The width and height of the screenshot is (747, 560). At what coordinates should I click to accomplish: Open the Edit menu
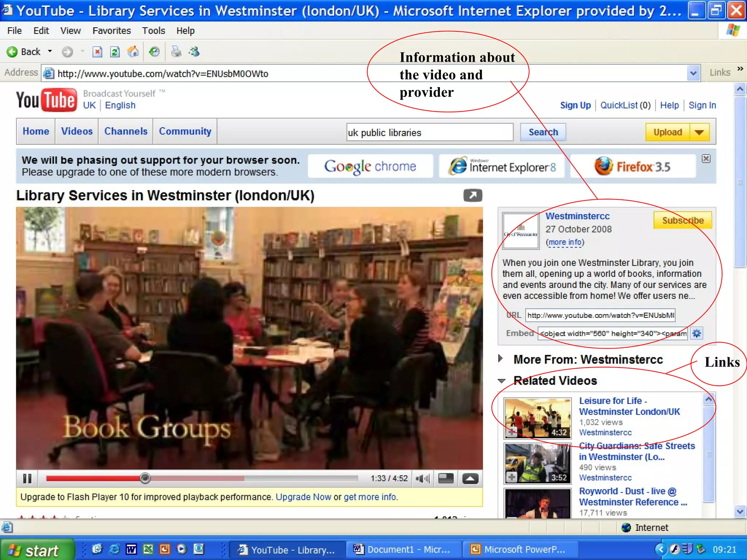tap(41, 31)
